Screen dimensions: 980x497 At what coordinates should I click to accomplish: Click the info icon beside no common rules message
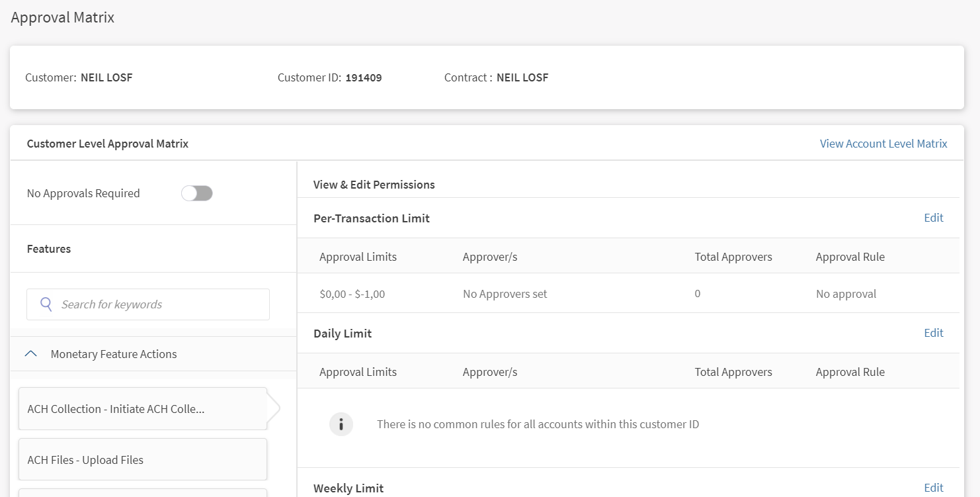point(341,424)
